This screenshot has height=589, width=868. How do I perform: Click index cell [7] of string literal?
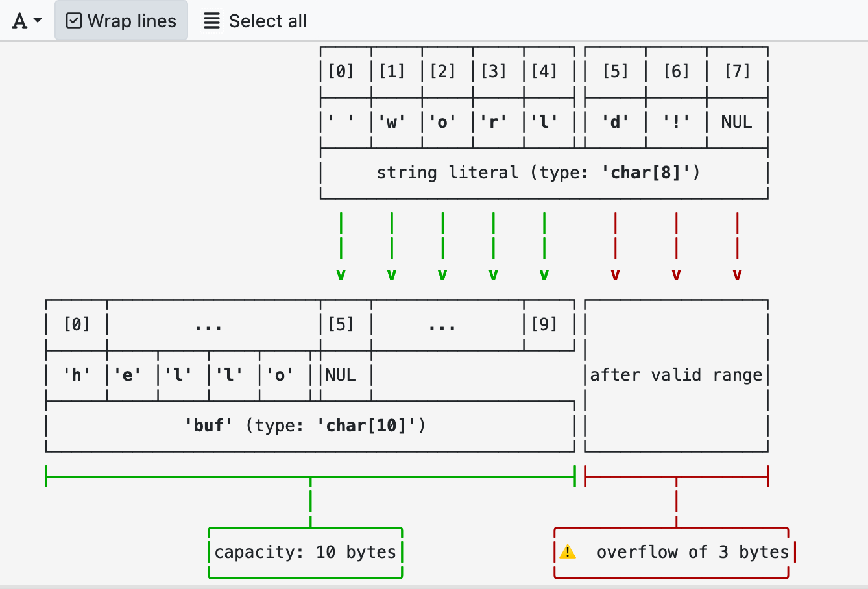(x=737, y=71)
